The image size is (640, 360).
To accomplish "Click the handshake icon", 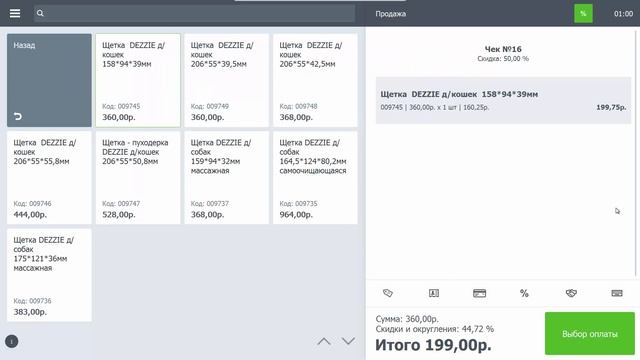I will (x=571, y=293).
